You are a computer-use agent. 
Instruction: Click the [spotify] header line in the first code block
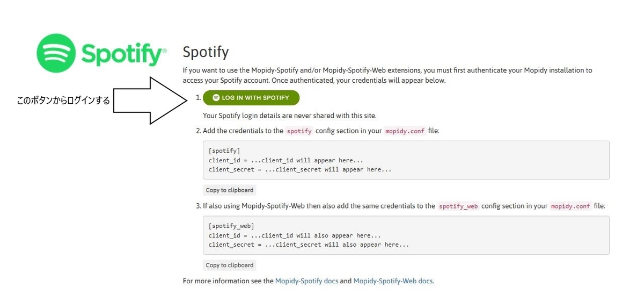[x=224, y=151]
